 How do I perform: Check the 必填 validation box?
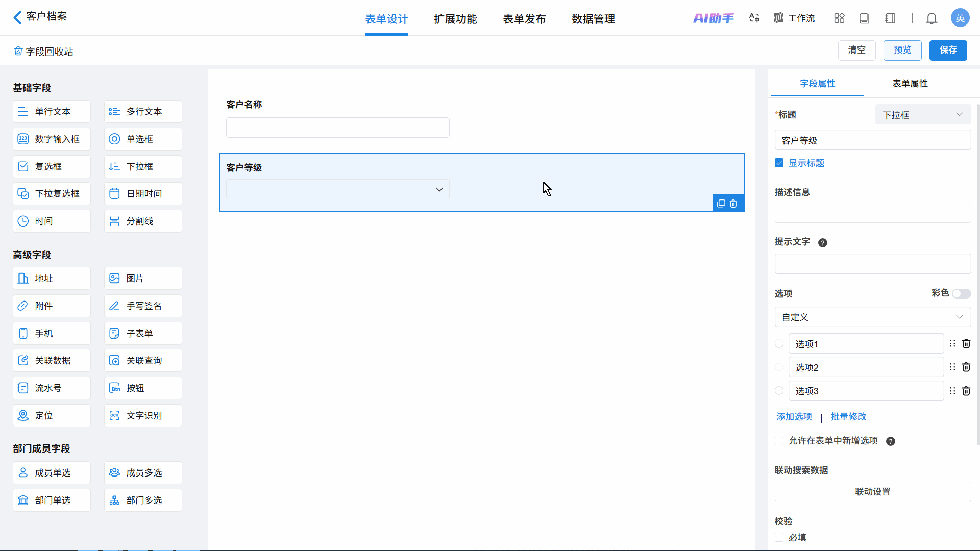779,537
